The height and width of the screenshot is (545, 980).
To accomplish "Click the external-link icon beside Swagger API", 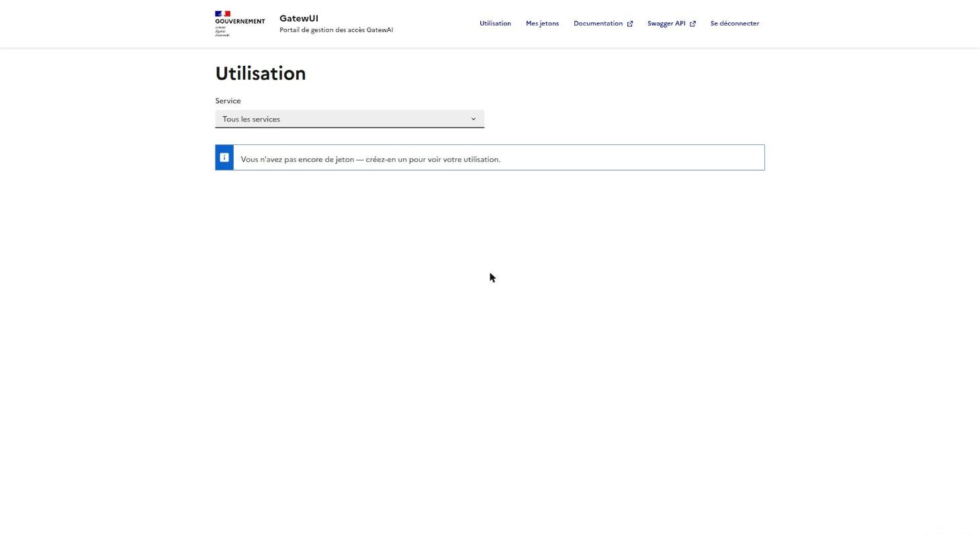I will [693, 23].
